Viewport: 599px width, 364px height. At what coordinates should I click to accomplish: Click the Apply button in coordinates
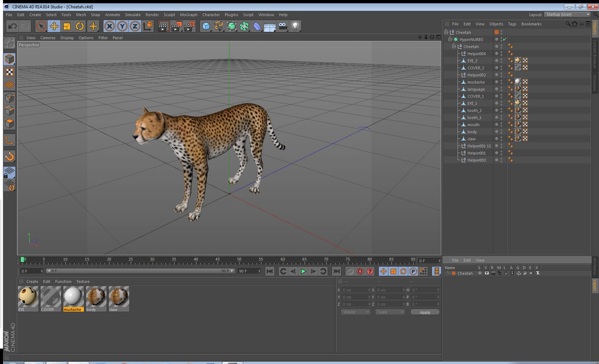[425, 312]
